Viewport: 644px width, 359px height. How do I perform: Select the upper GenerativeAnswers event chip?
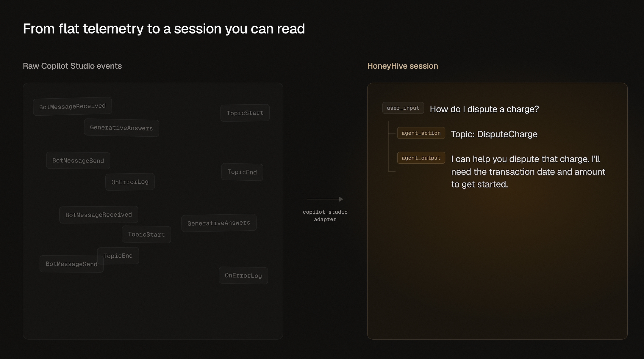pos(121,128)
